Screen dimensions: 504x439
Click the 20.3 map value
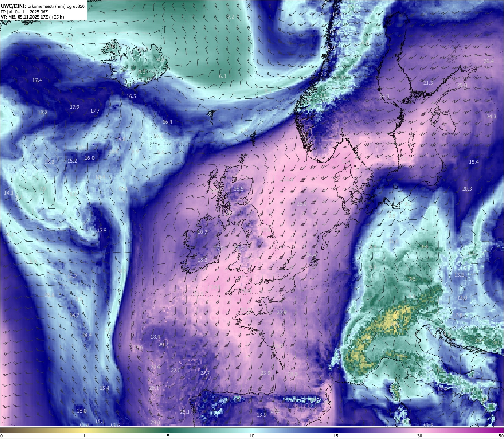[467, 189]
